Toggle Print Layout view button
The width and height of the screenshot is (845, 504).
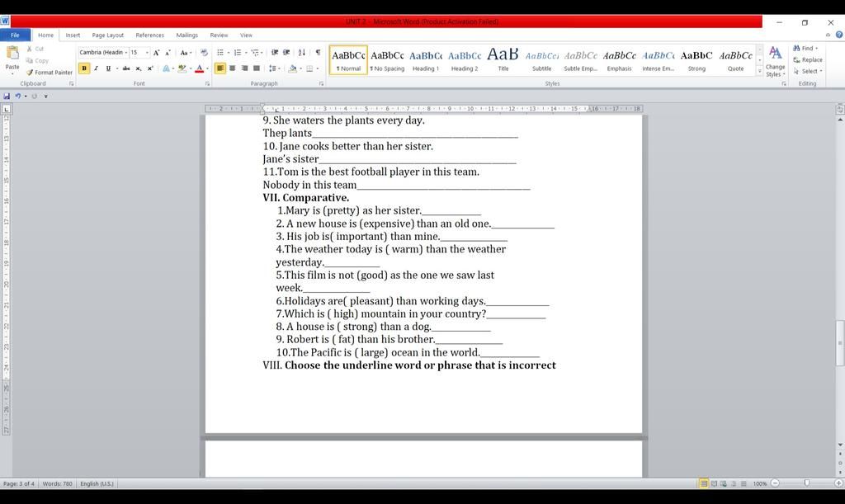(704, 483)
